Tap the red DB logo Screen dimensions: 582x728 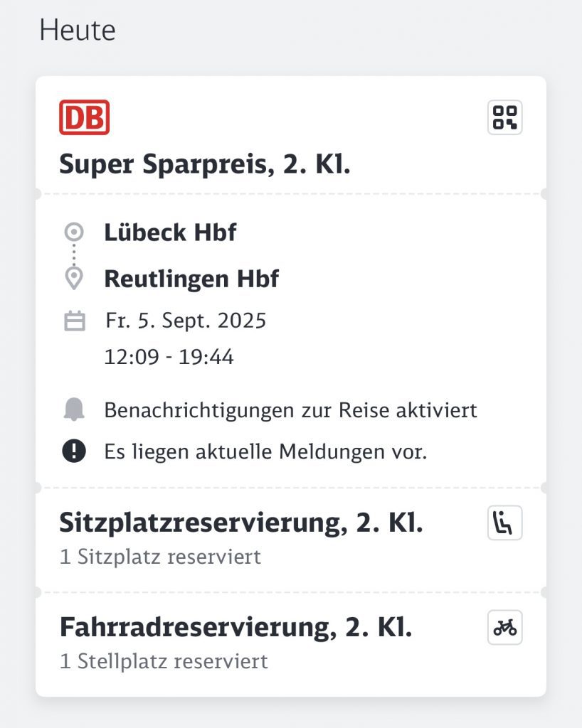84,117
